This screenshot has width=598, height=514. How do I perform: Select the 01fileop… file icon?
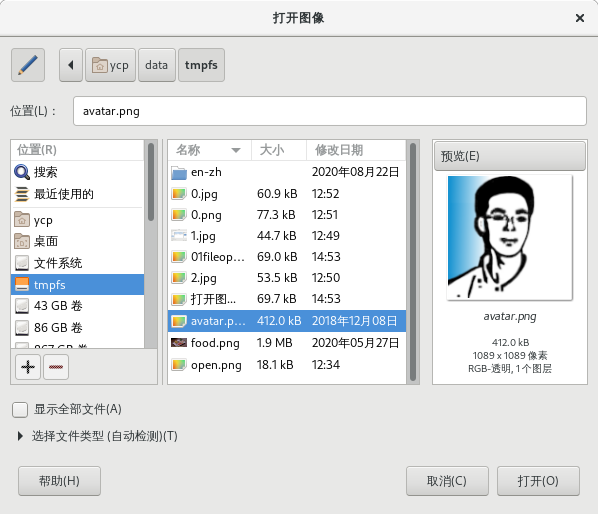[x=178, y=257]
